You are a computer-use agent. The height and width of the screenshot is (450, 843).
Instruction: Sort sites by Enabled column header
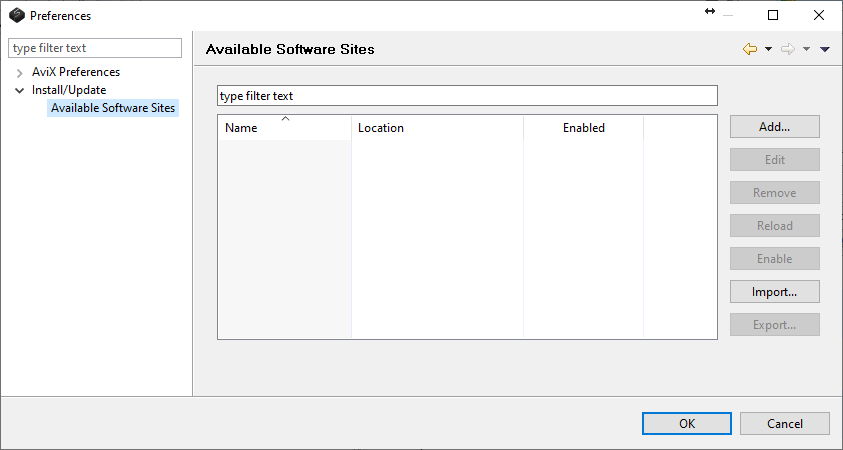click(583, 128)
